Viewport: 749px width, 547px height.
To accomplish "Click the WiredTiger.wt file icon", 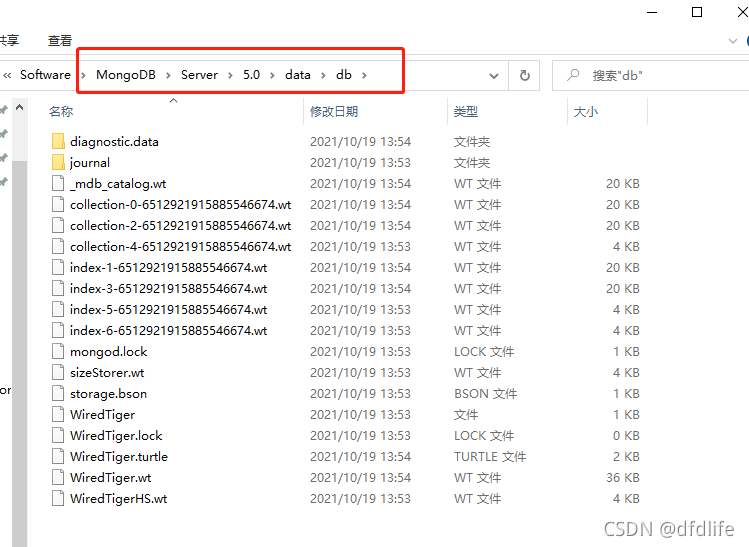I will 58,478.
